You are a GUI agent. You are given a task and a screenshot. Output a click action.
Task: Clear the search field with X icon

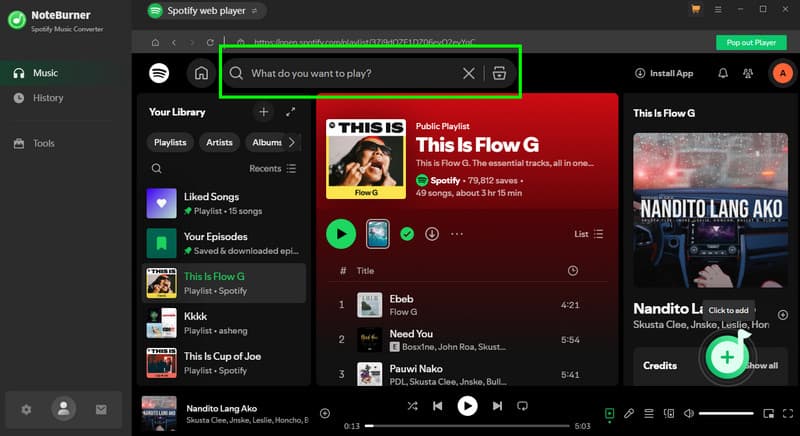coord(468,73)
